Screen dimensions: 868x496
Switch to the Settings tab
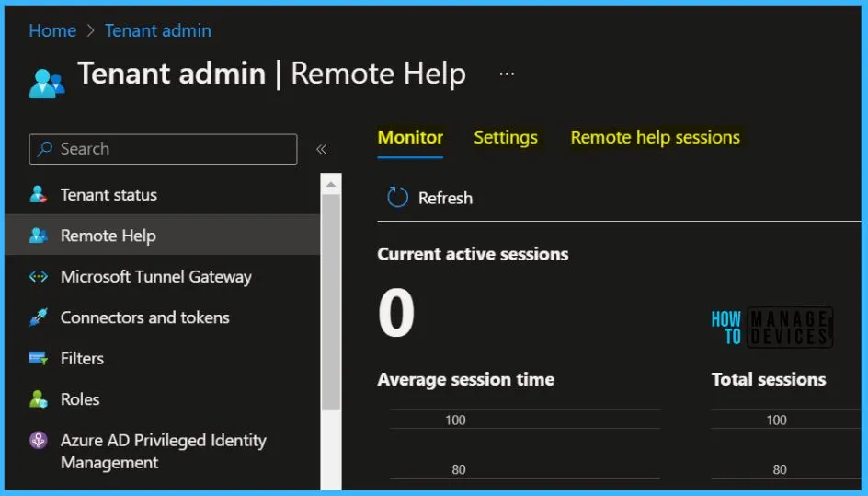506,137
